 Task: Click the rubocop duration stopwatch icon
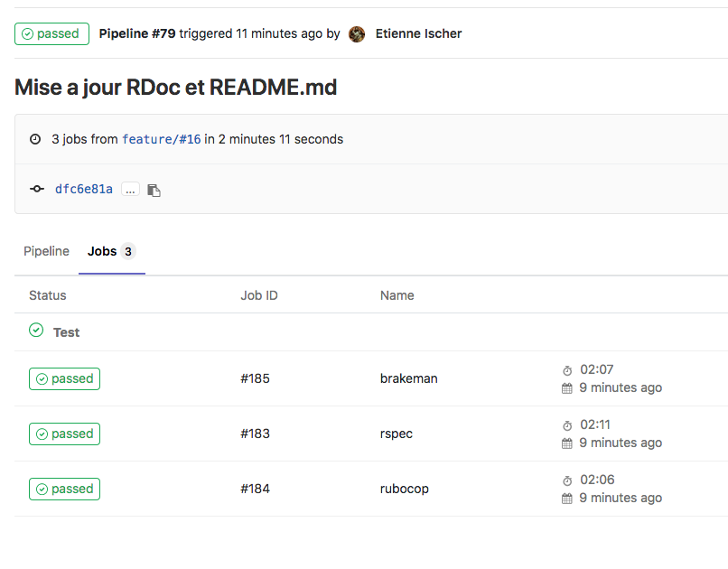567,480
